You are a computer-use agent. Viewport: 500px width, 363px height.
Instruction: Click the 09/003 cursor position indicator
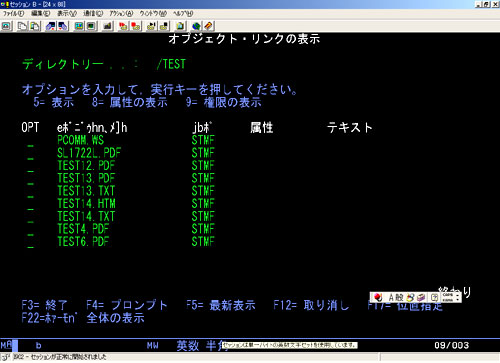(452, 345)
